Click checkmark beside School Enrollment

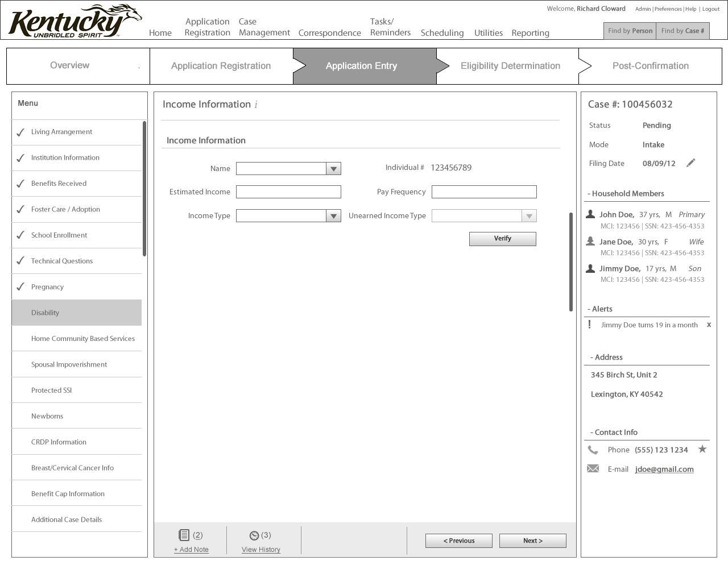click(20, 235)
